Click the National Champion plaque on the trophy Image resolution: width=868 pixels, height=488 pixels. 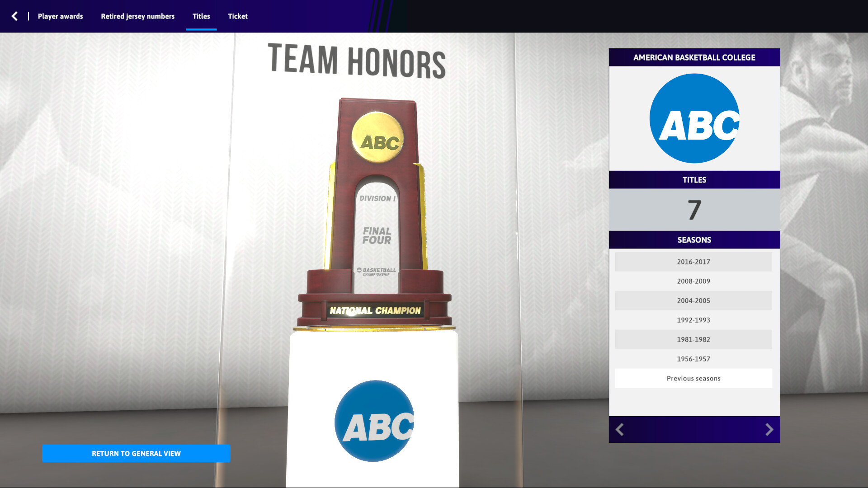coord(375,310)
